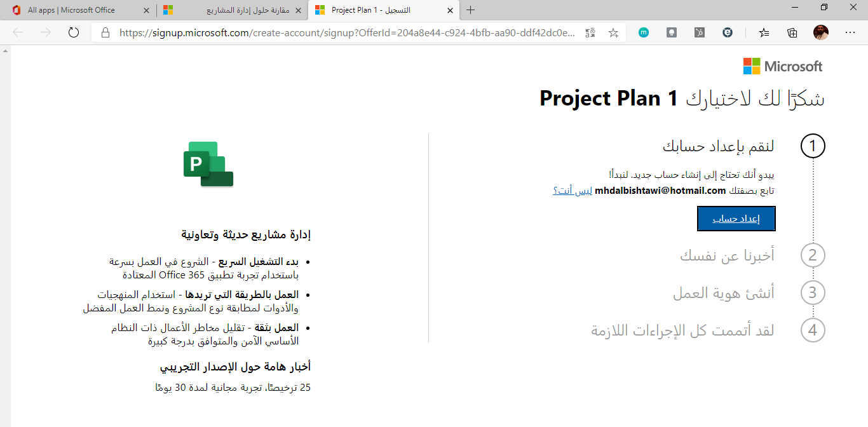Click the أنشئ هوية العمل step label
Screen dimensions: 868x427
tap(724, 293)
